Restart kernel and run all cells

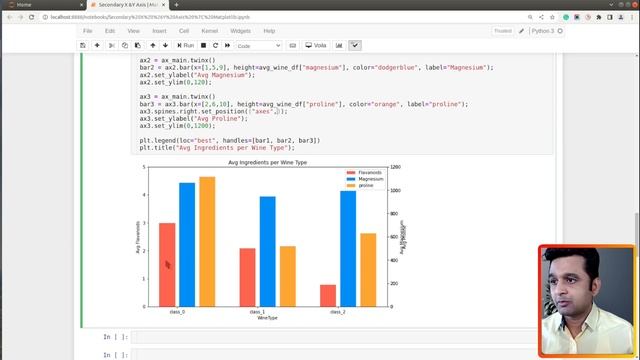click(227, 45)
